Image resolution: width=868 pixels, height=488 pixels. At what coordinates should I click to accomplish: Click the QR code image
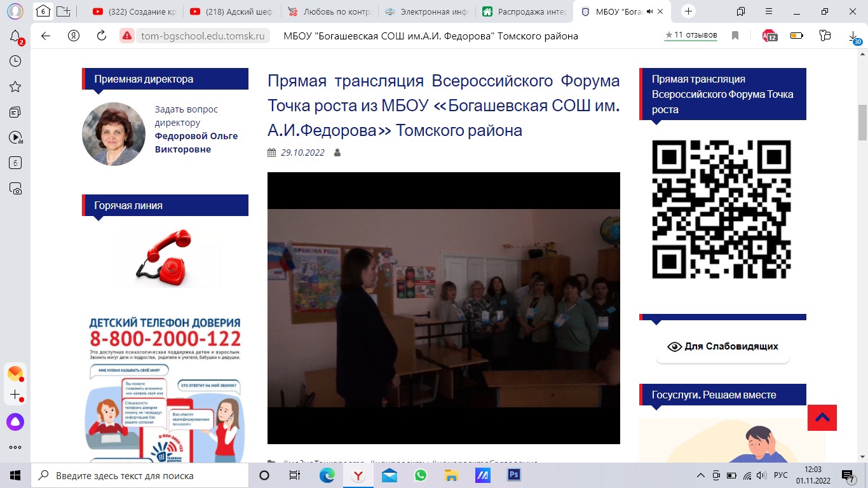tap(721, 209)
